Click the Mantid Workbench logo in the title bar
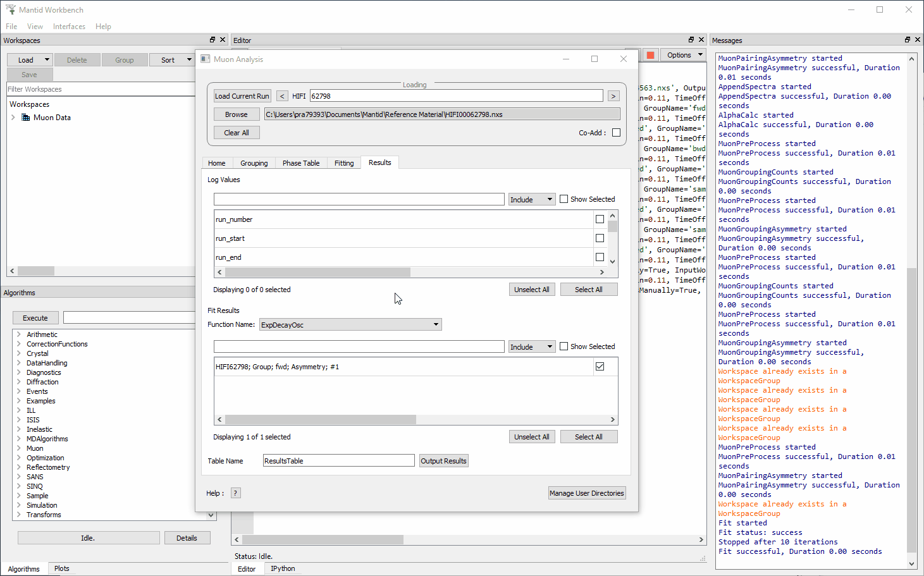Image resolution: width=924 pixels, height=576 pixels. coord(11,9)
